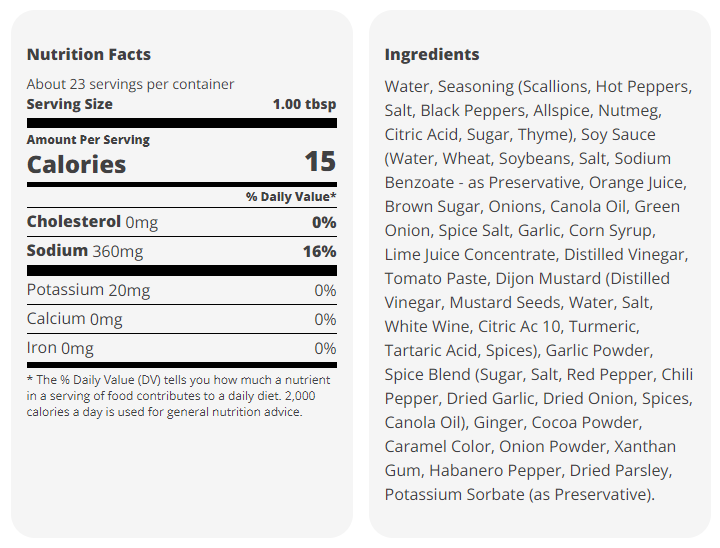The image size is (720, 548).
Task: Click the 16% sodium daily value
Action: 320,252
